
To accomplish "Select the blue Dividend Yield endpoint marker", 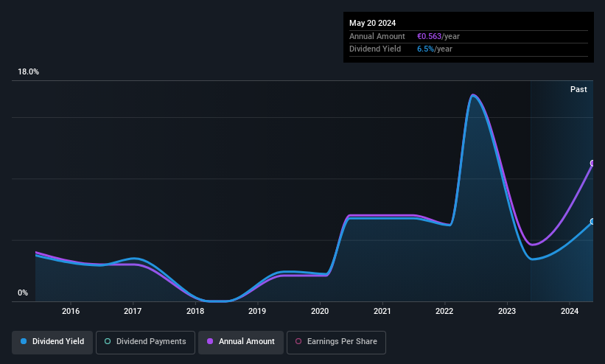I will [592, 222].
